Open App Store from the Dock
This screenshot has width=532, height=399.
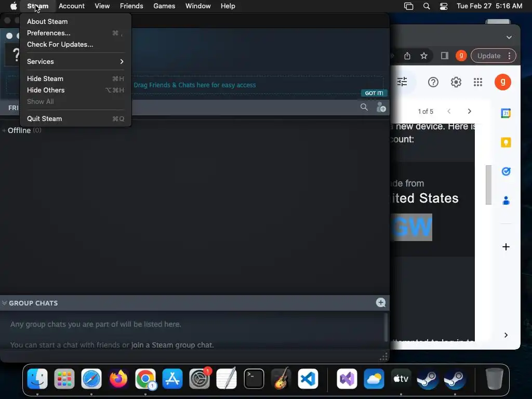coord(172,379)
